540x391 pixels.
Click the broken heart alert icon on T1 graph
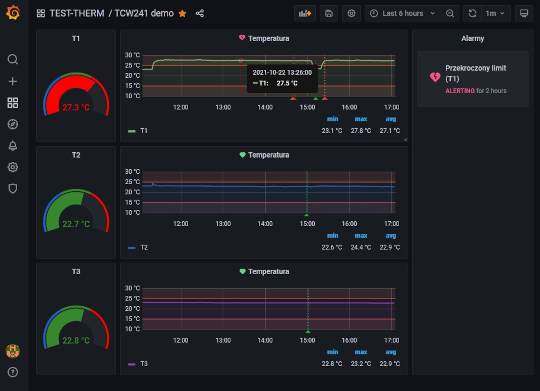coord(242,38)
